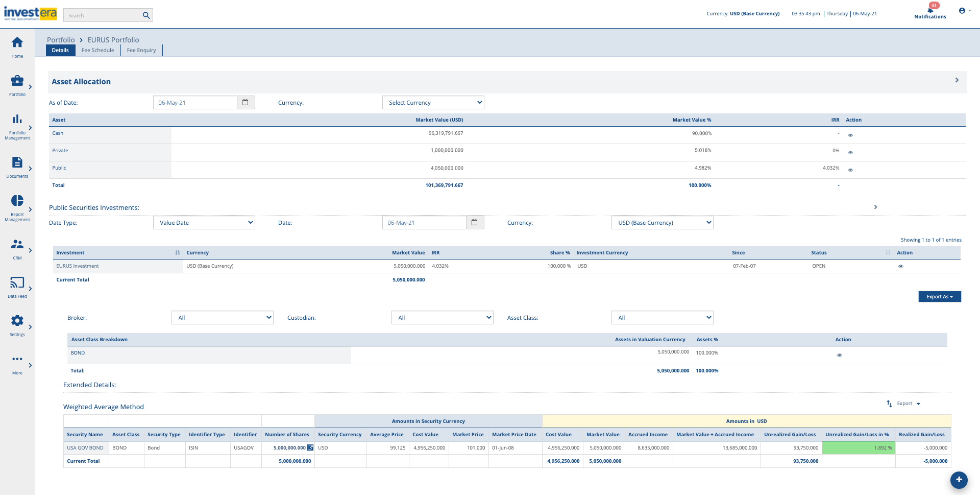
Task: Click the As of Date input field
Action: tap(194, 102)
